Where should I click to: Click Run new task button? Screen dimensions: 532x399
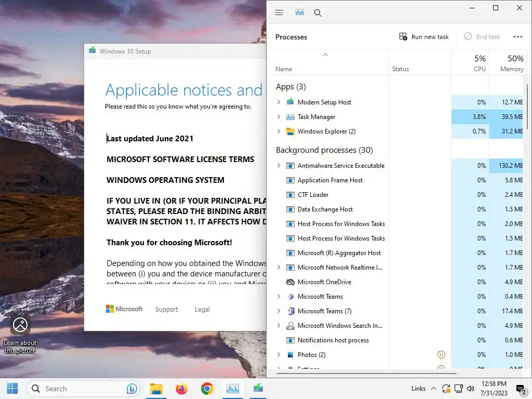point(424,37)
